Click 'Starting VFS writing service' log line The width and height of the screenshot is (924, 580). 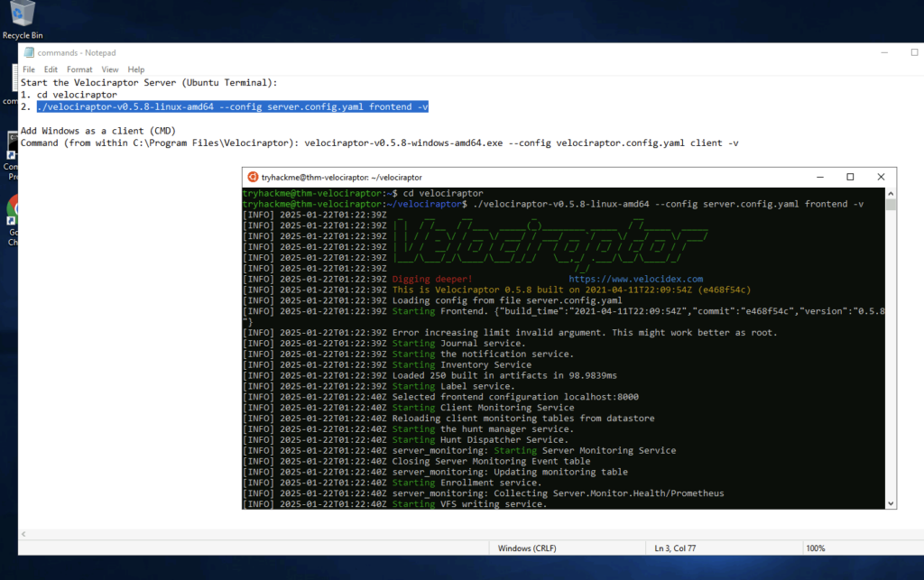[x=395, y=504]
